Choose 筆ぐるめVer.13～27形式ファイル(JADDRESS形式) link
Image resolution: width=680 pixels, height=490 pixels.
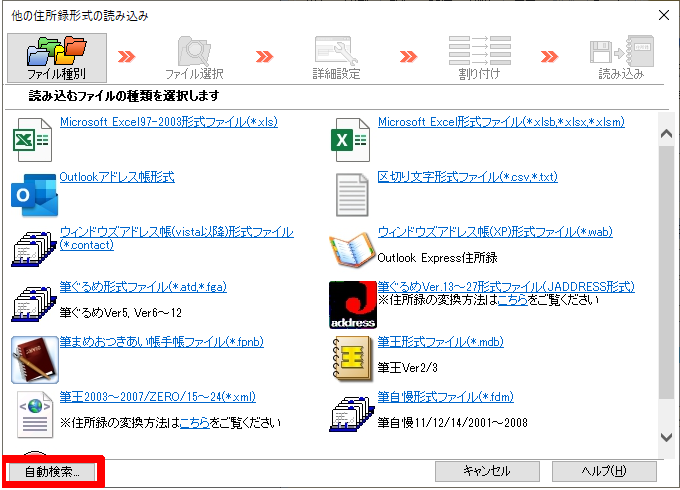point(506,287)
